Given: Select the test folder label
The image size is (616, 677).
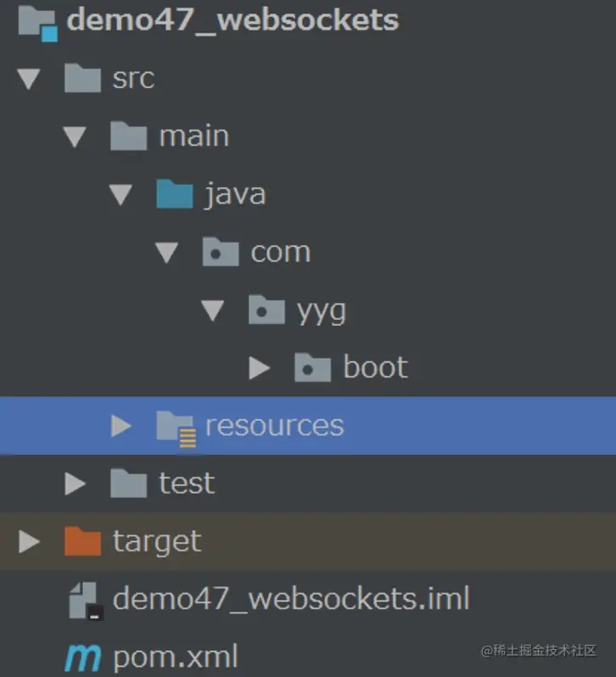Looking at the screenshot, I should point(187,483).
